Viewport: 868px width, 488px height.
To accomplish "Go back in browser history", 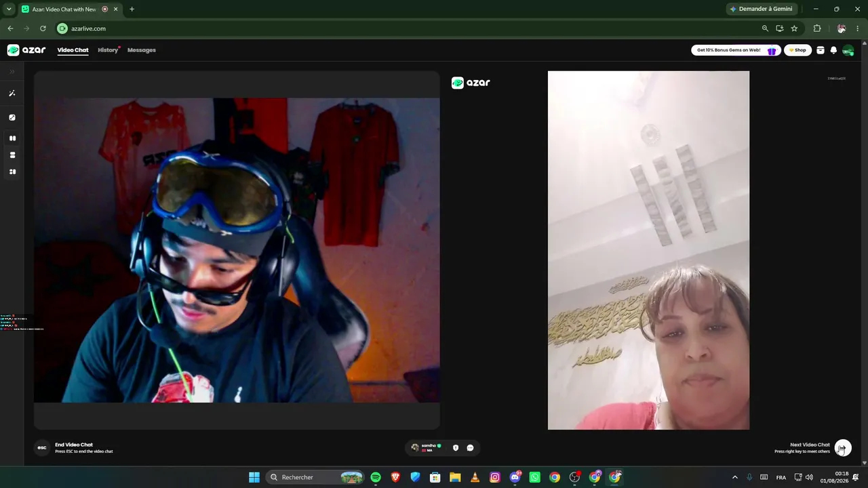I will coord(10,28).
